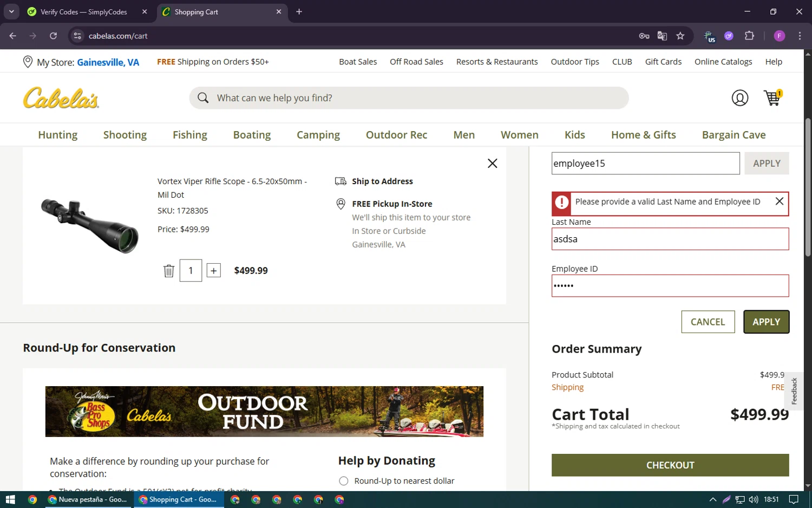Click the Boat Sales link
Screen dimensions: 812x508
pyautogui.click(x=358, y=62)
